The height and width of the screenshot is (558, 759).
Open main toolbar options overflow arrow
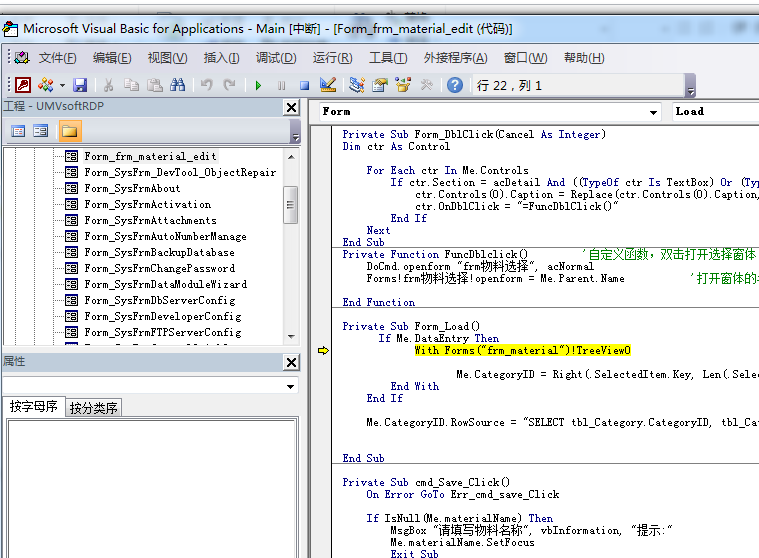pos(691,90)
